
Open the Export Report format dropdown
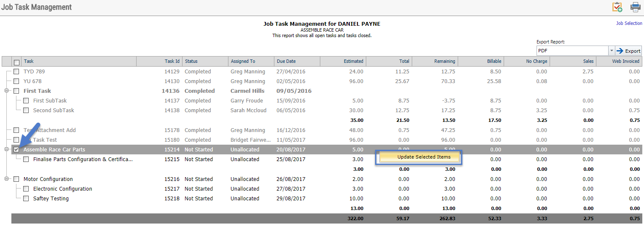[611, 51]
